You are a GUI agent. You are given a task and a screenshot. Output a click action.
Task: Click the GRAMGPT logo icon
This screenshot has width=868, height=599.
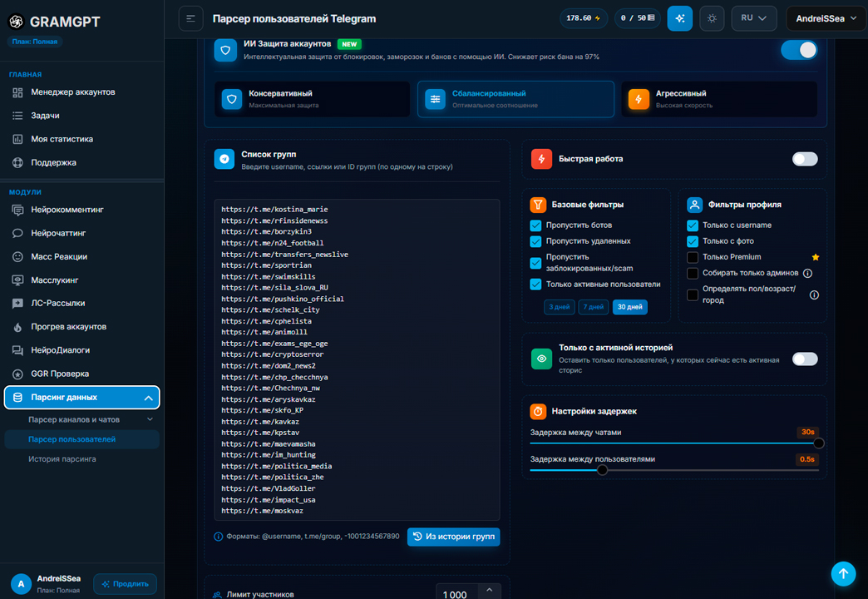(x=16, y=21)
